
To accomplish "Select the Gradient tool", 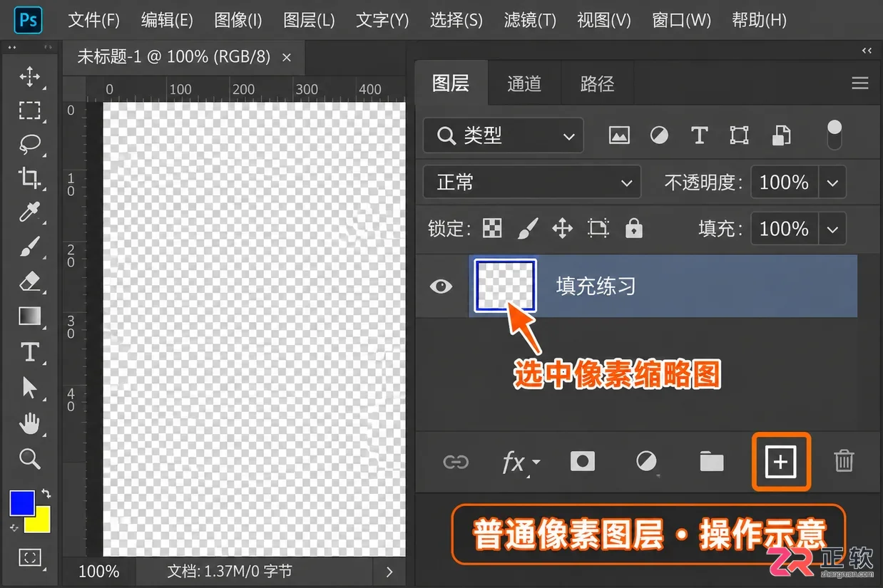I will pyautogui.click(x=29, y=316).
